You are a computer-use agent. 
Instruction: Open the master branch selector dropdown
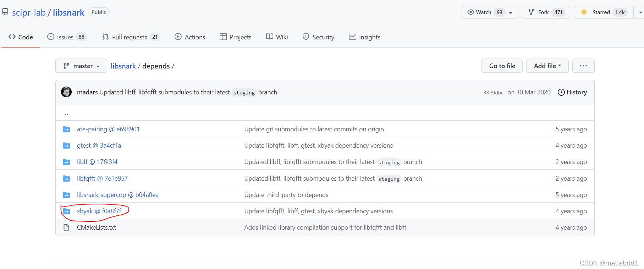point(81,66)
